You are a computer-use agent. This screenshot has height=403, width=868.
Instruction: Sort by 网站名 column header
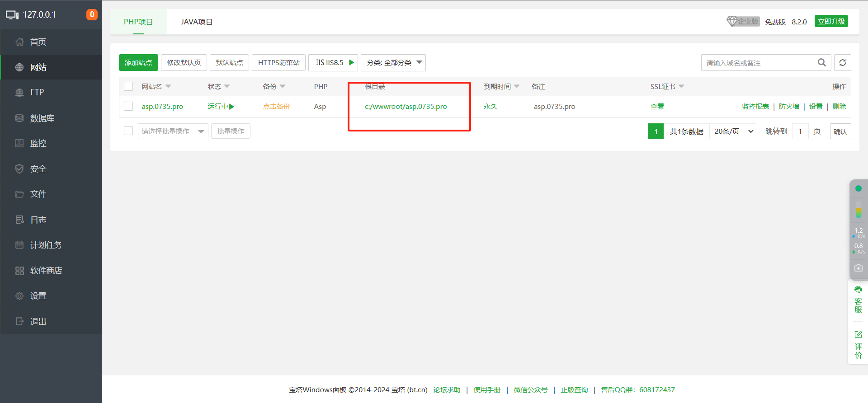pyautogui.click(x=156, y=86)
